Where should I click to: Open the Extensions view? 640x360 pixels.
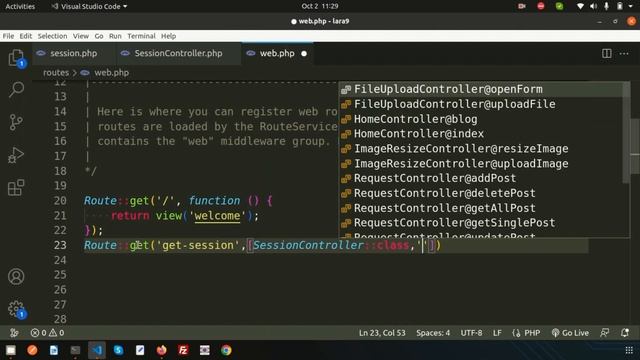[16, 188]
